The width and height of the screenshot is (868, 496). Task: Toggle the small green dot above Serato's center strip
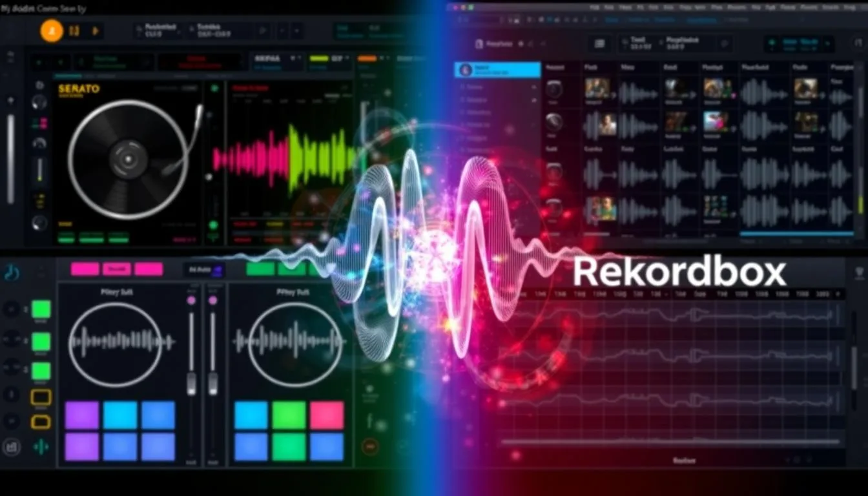coord(214,88)
